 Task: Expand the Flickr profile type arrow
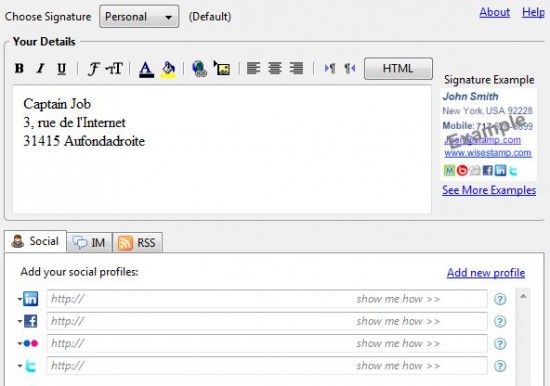[x=20, y=344]
